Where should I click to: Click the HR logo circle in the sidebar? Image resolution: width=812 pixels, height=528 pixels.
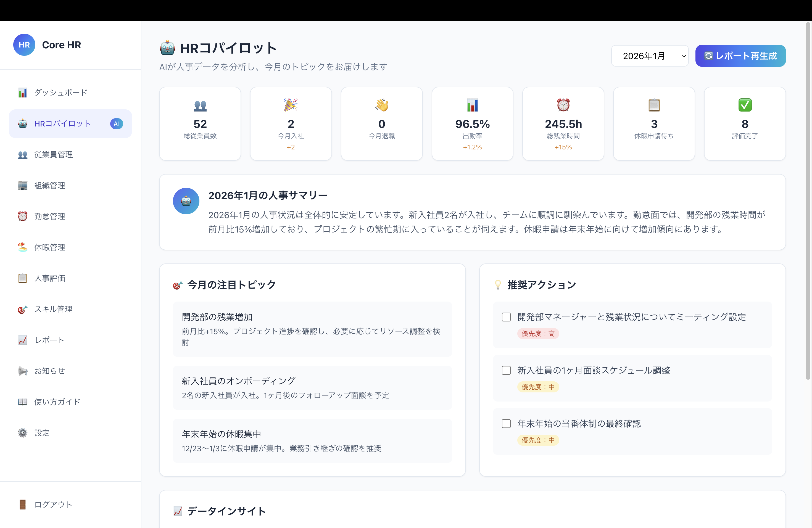tap(24, 45)
